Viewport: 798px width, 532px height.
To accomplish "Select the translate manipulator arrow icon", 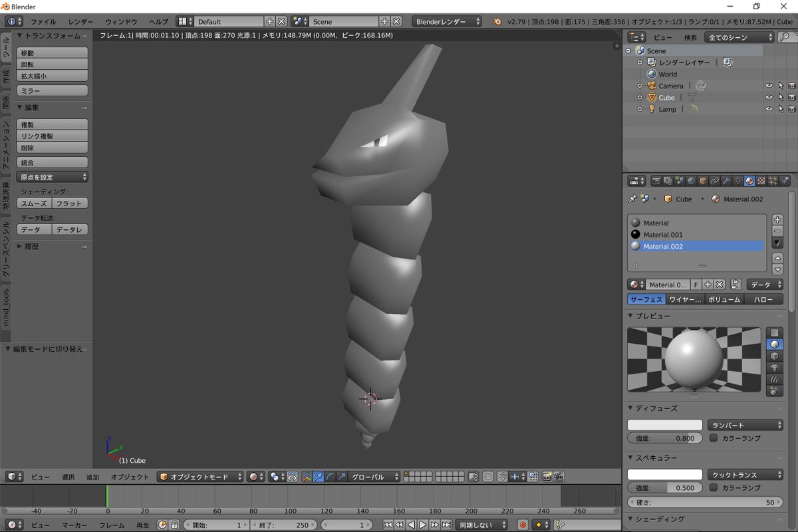I will point(319,477).
